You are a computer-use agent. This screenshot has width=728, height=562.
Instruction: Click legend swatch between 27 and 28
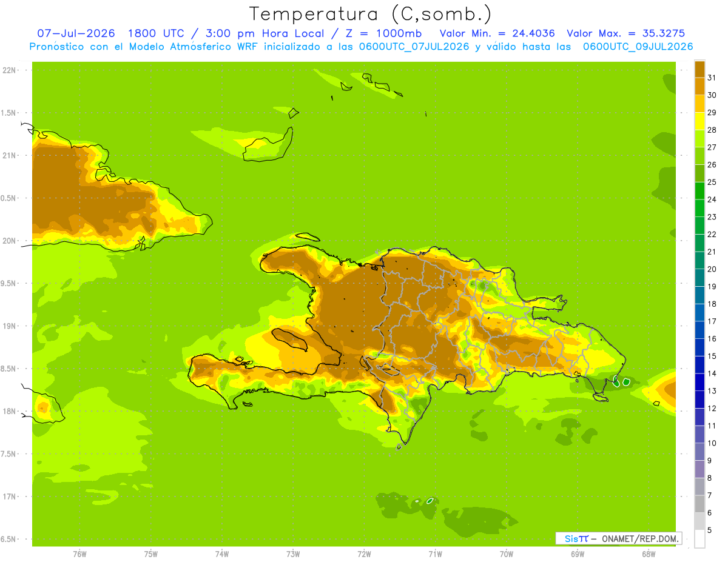click(x=699, y=138)
